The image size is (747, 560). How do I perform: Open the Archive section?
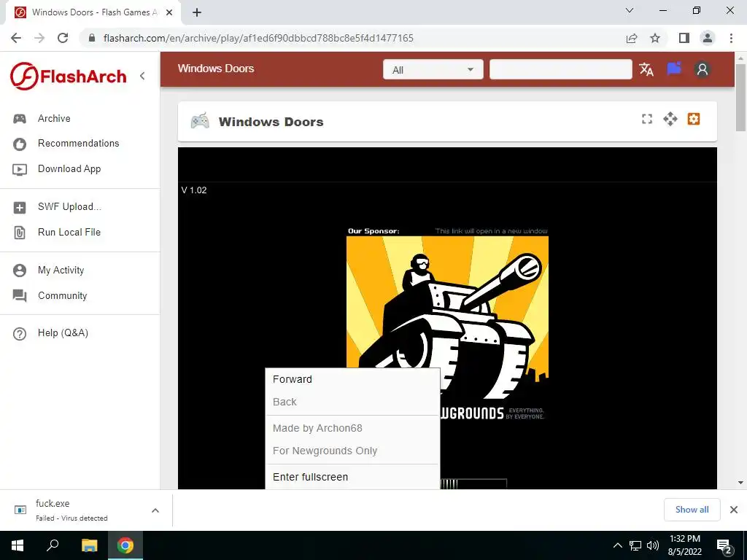pyautogui.click(x=54, y=118)
